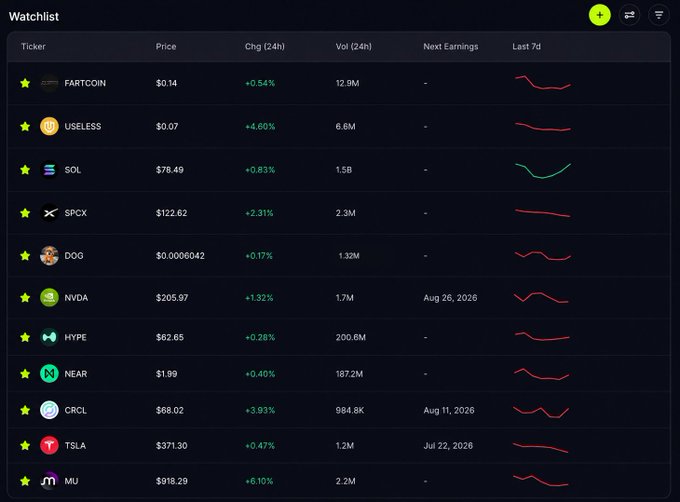Click the SPCX logo icon

click(x=49, y=213)
